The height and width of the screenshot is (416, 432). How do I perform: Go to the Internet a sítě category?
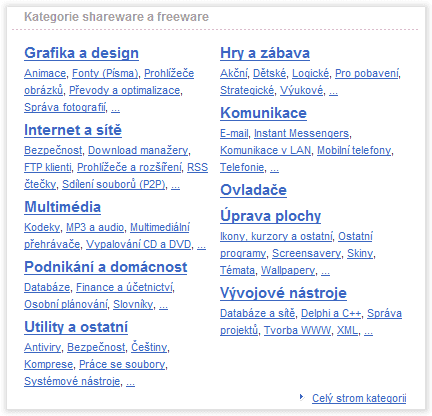[73, 130]
